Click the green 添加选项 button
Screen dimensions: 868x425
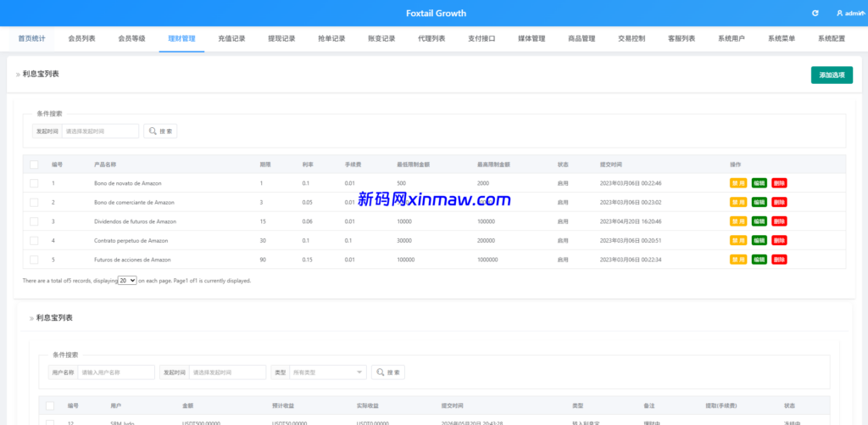click(x=832, y=75)
